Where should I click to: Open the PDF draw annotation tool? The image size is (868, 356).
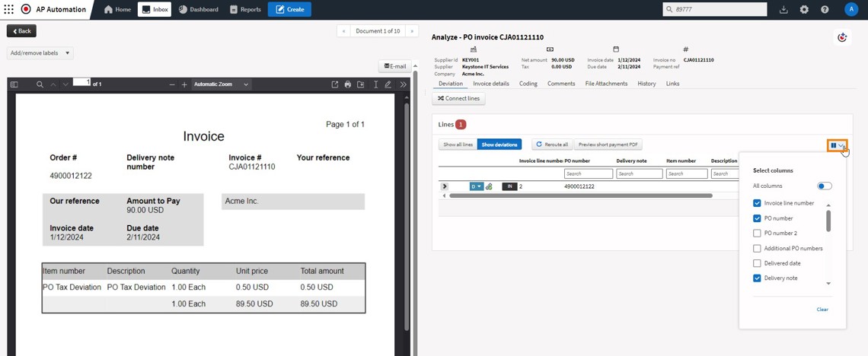(x=388, y=84)
